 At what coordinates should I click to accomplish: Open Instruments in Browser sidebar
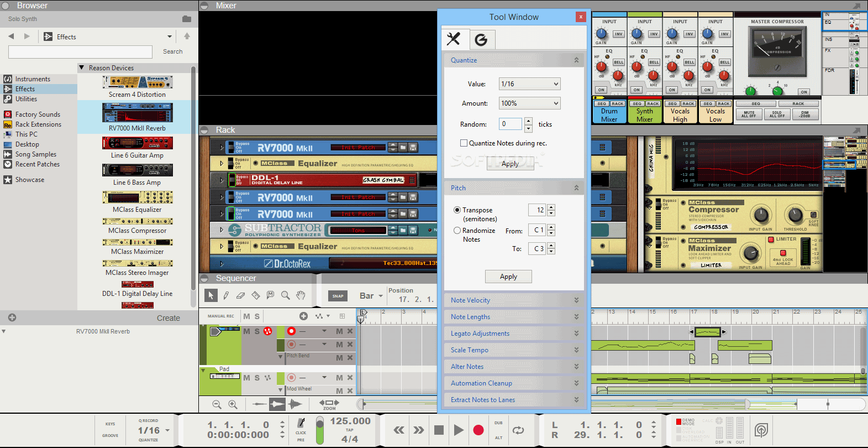(x=33, y=79)
